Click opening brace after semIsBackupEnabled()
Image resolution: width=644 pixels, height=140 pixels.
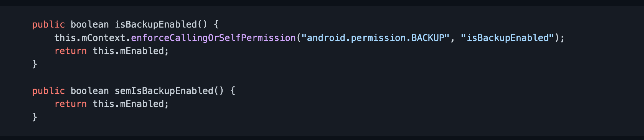click(233, 91)
